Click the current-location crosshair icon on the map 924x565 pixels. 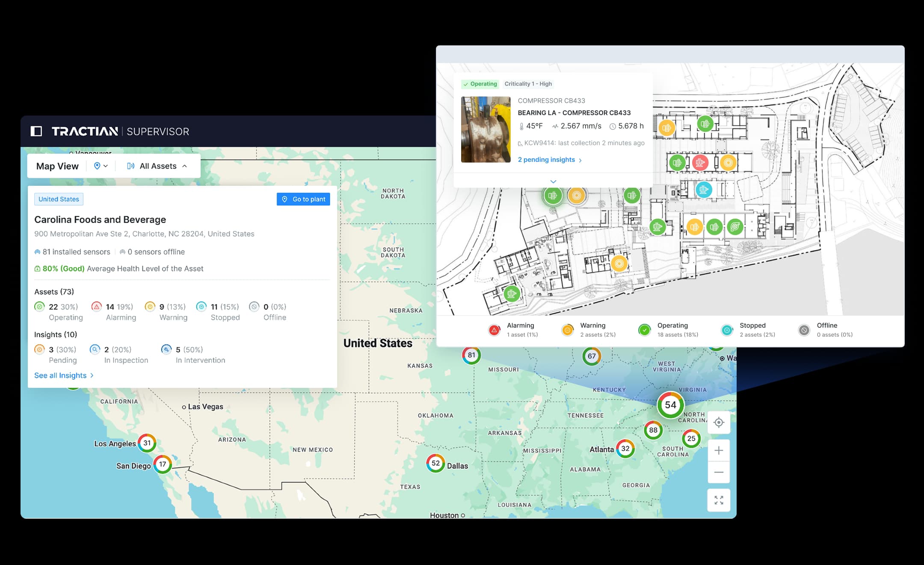(x=719, y=422)
